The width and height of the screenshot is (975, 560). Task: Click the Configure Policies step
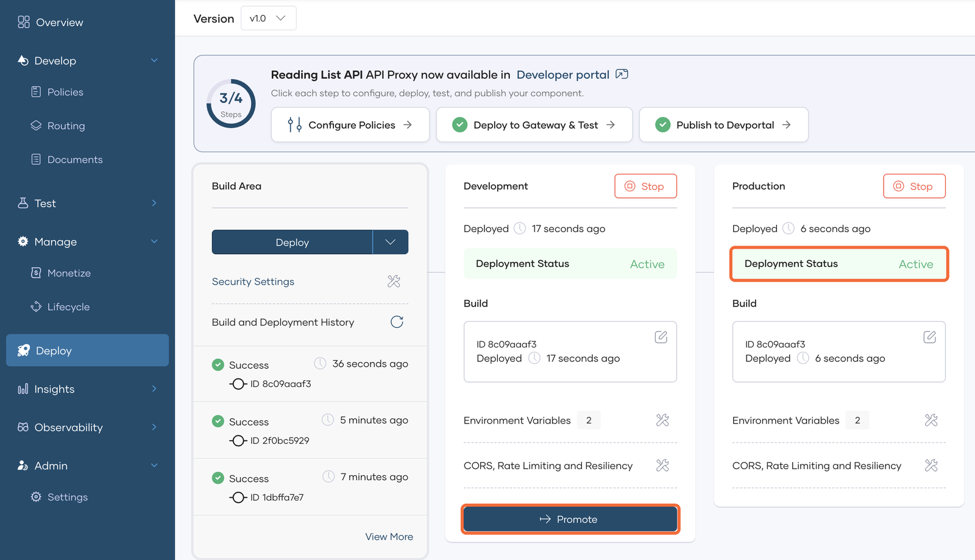click(x=350, y=125)
